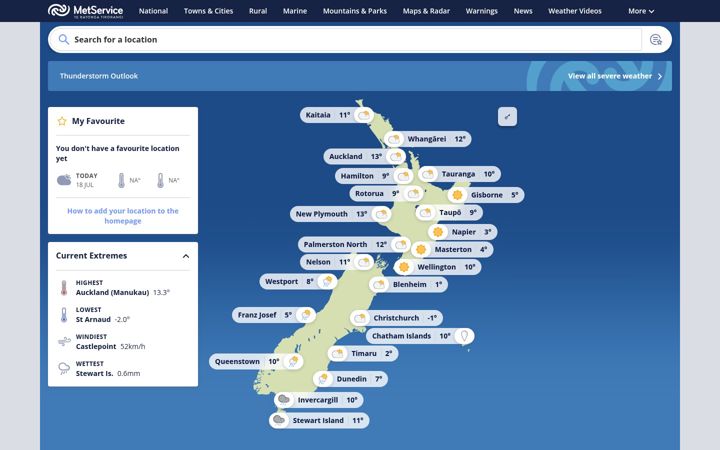This screenshot has height=450, width=720.
Task: Click Christchurch's weather icon
Action: (x=360, y=318)
